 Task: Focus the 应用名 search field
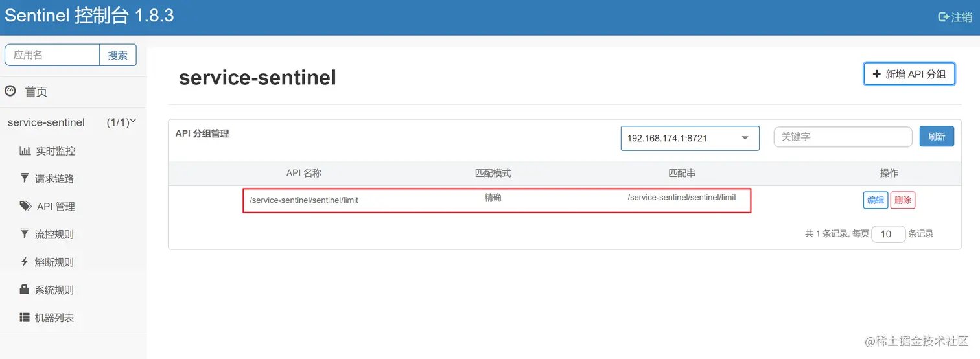(x=52, y=55)
